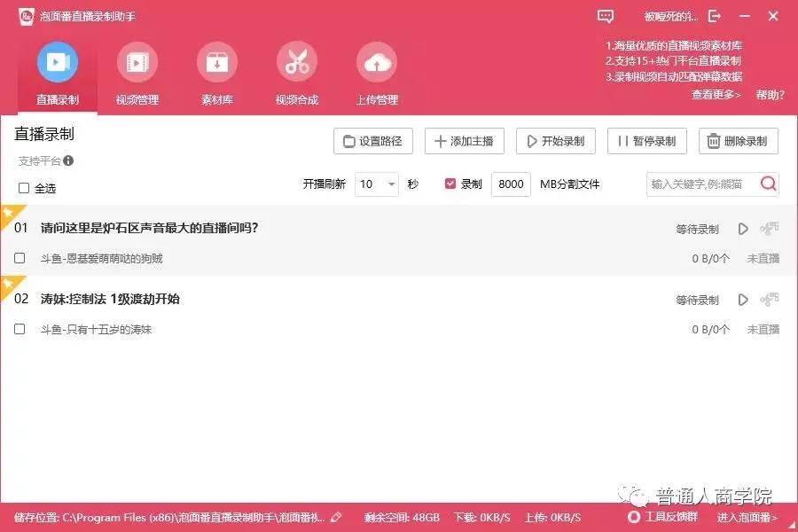Screen dimensions: 798x532
Task: Click the search magnifier icon
Action: point(767,184)
